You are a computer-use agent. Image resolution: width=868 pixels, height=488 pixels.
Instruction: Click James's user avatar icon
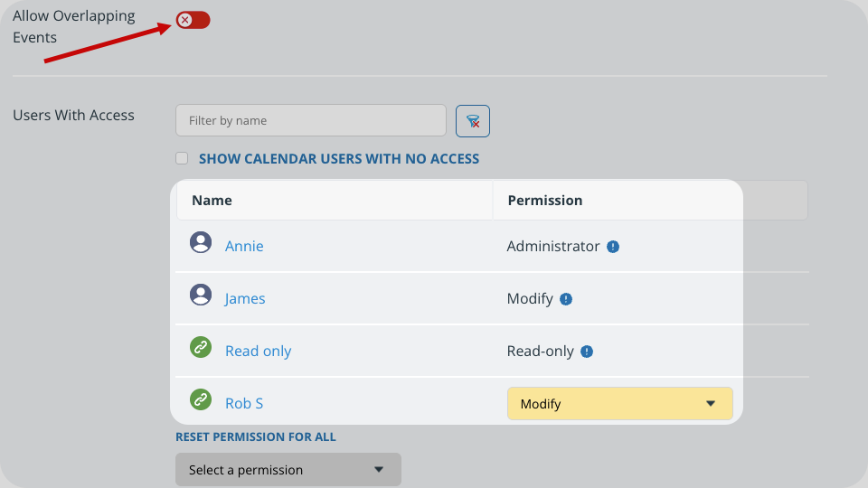(x=201, y=295)
